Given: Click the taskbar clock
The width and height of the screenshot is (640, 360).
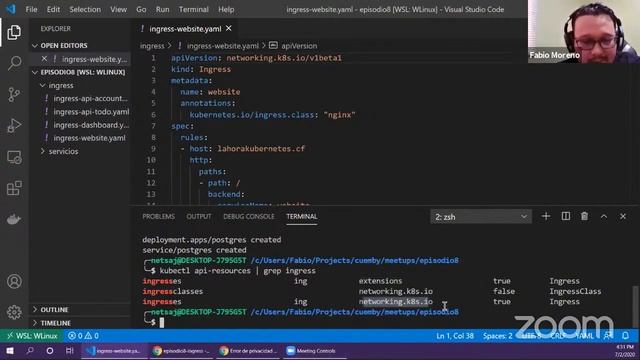Looking at the screenshot, I should (624, 351).
